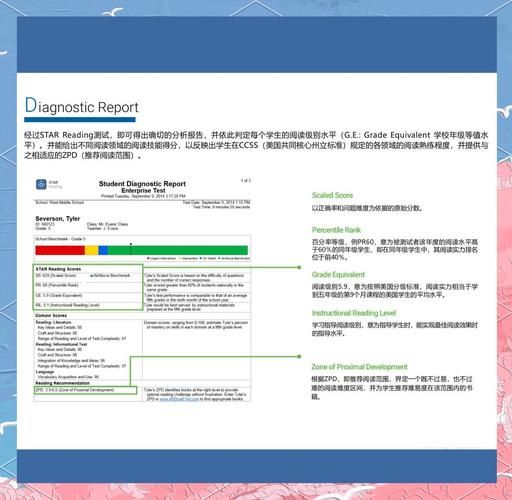The width and height of the screenshot is (512, 500).
Task: Click the blue segment of benchmark bar
Action: [x=103, y=250]
